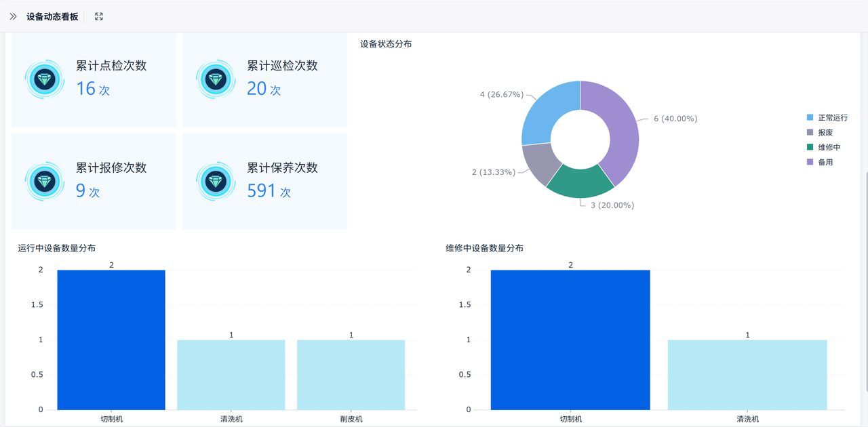Click 清洗机 axis label in 运行中 chart

pos(231,419)
